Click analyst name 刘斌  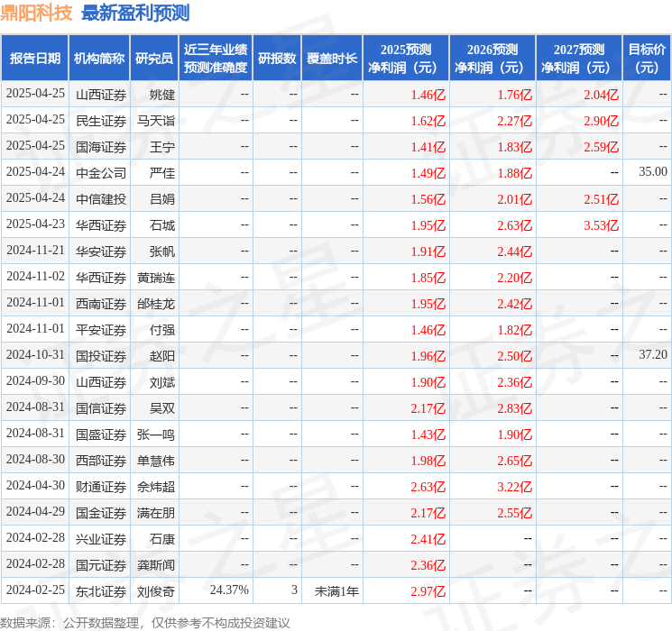tap(162, 382)
